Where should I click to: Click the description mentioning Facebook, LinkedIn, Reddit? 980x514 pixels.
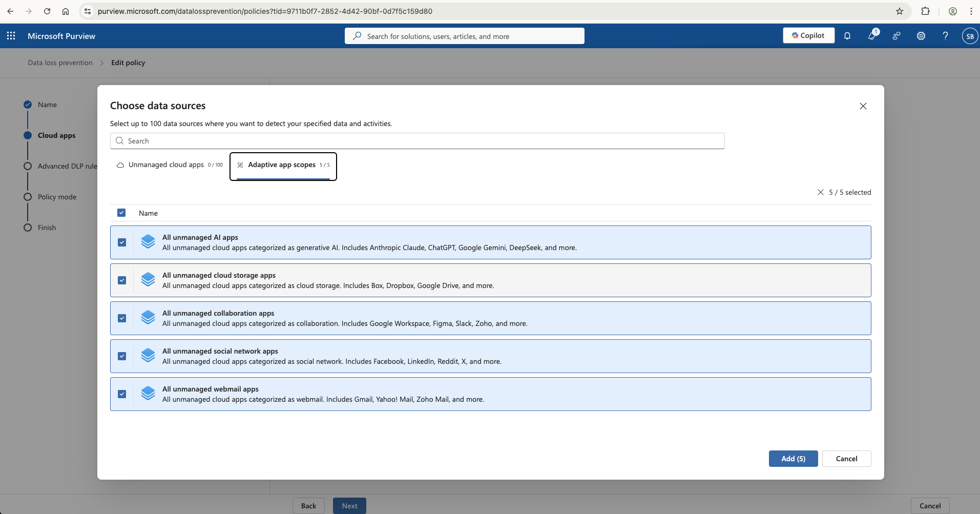pos(332,361)
